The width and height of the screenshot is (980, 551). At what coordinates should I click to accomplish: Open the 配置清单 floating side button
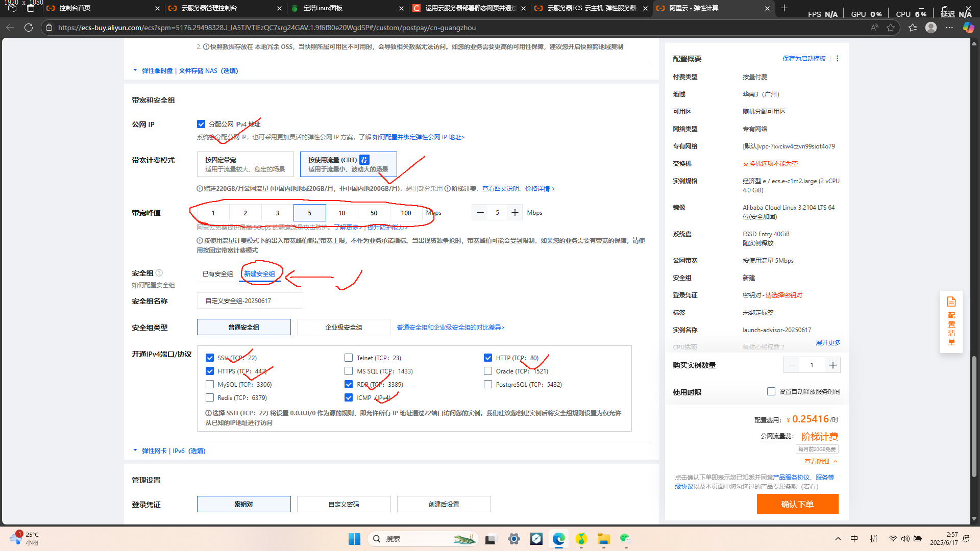pyautogui.click(x=951, y=322)
